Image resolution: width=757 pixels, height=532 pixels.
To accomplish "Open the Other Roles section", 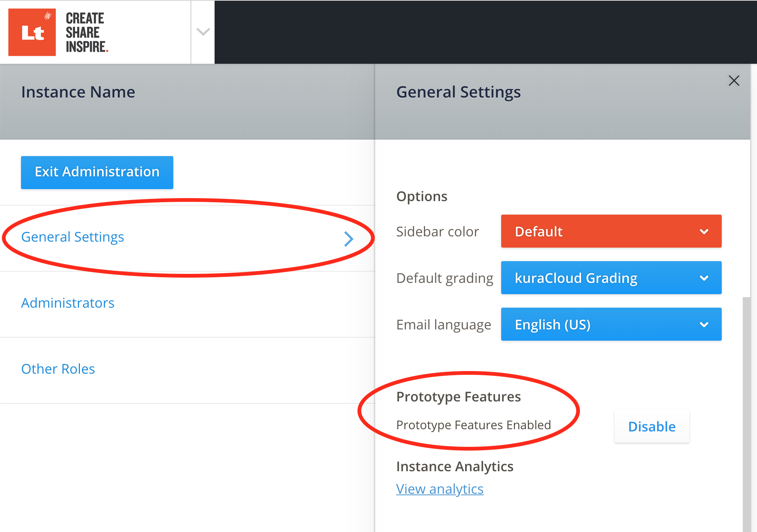I will (x=58, y=369).
